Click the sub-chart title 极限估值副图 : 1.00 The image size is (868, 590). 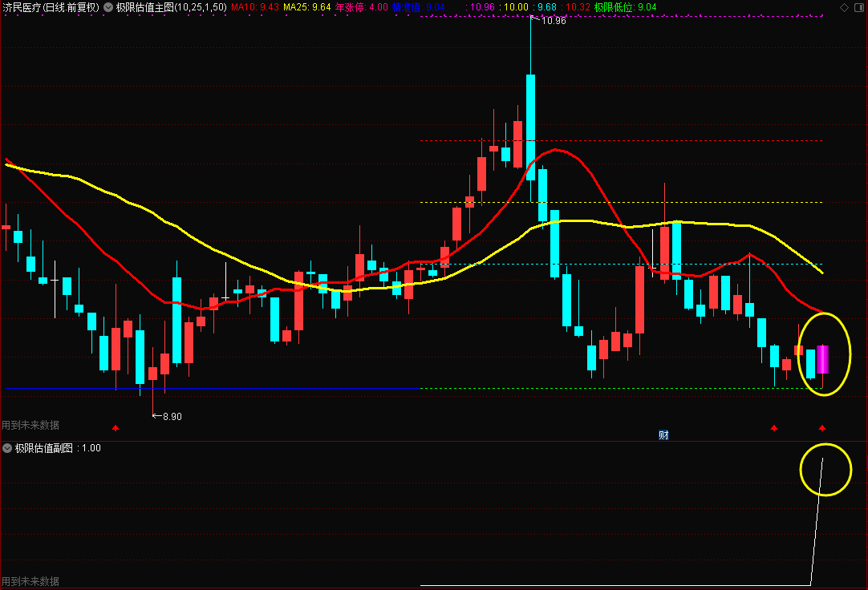coord(58,448)
